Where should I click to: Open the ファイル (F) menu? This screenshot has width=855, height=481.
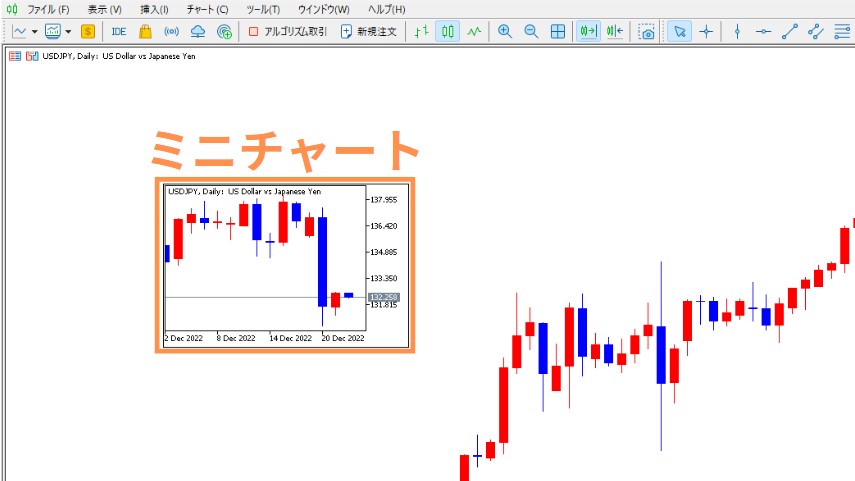[49, 9]
